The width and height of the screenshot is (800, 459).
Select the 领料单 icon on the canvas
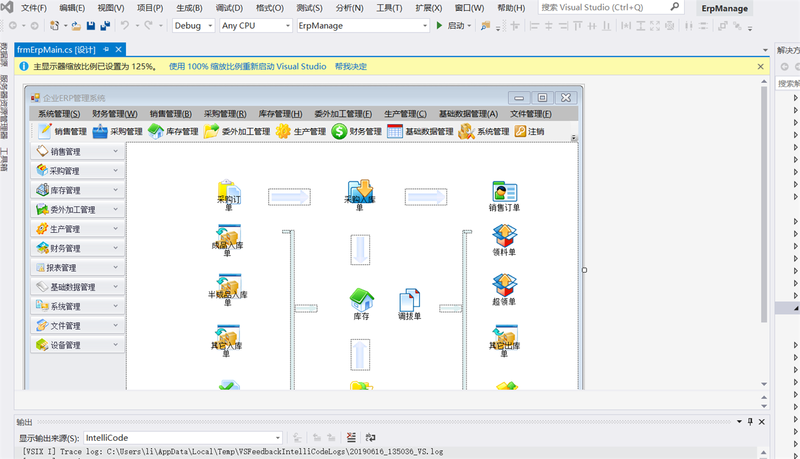pyautogui.click(x=505, y=240)
